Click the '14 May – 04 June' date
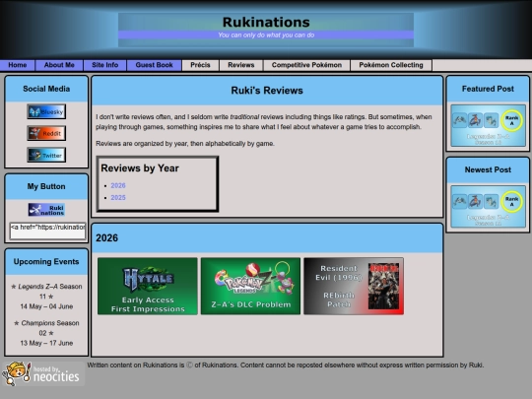This screenshot has height=399, width=532. [x=46, y=306]
